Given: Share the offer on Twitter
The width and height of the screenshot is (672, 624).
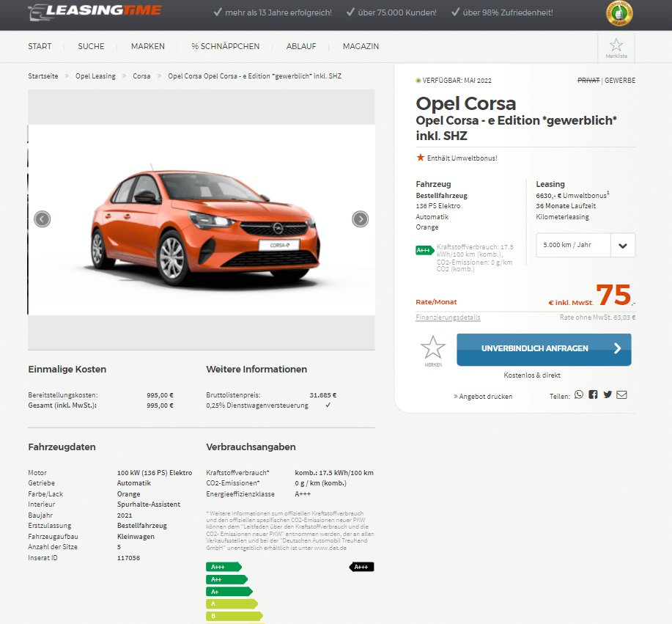Looking at the screenshot, I should point(608,394).
